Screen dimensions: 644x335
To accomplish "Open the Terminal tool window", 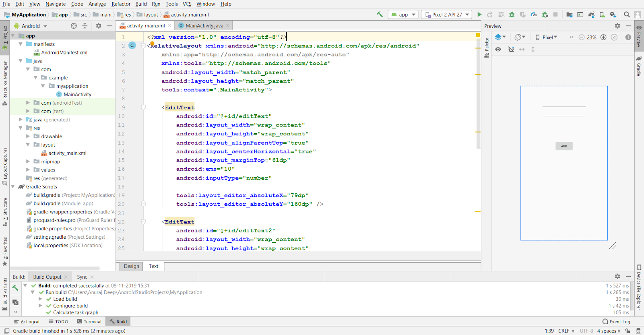I will [89, 322].
